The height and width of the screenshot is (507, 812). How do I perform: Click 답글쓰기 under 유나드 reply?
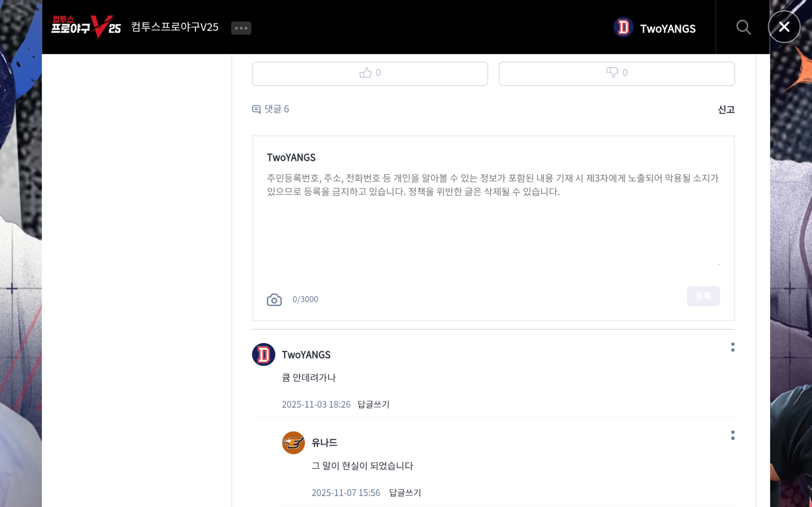pyautogui.click(x=405, y=492)
